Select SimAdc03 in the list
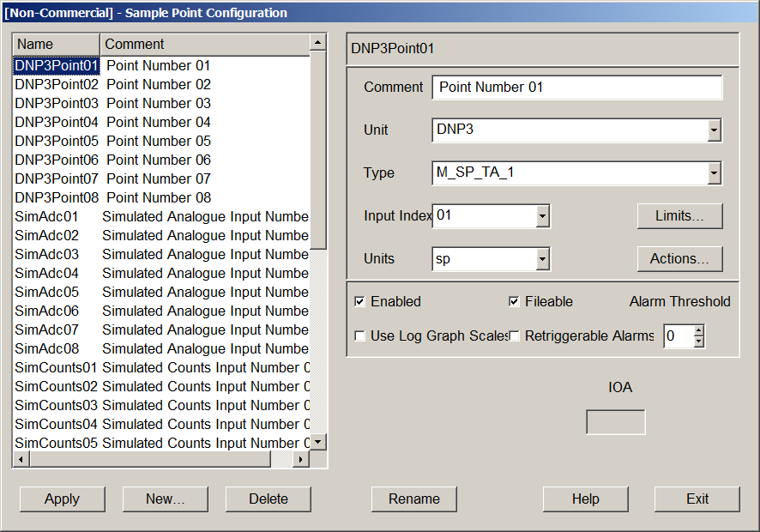 pyautogui.click(x=46, y=255)
